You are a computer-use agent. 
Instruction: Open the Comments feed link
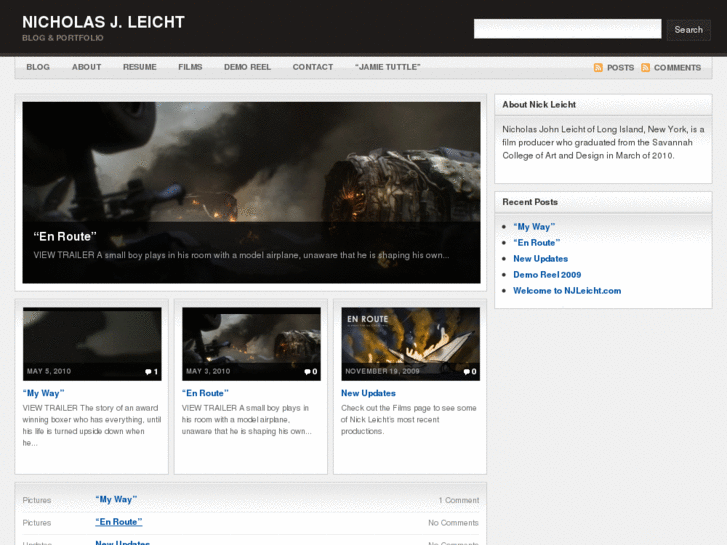pos(677,68)
